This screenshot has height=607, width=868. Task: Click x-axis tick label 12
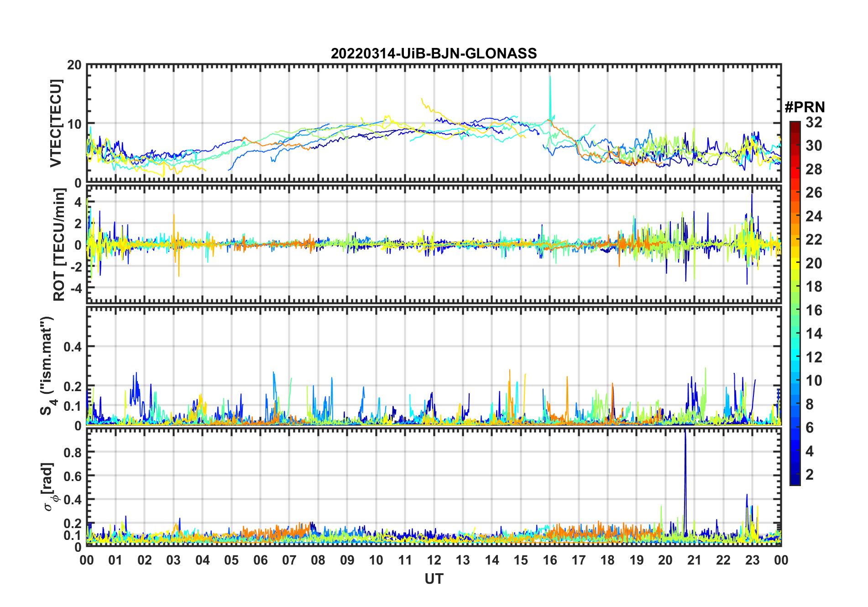point(434,560)
